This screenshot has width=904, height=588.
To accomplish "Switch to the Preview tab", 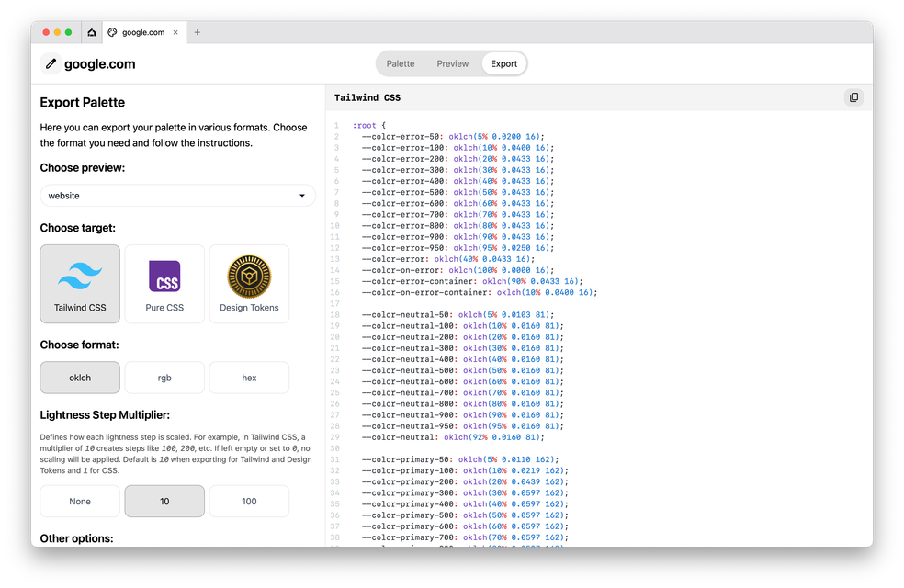I will tap(452, 63).
